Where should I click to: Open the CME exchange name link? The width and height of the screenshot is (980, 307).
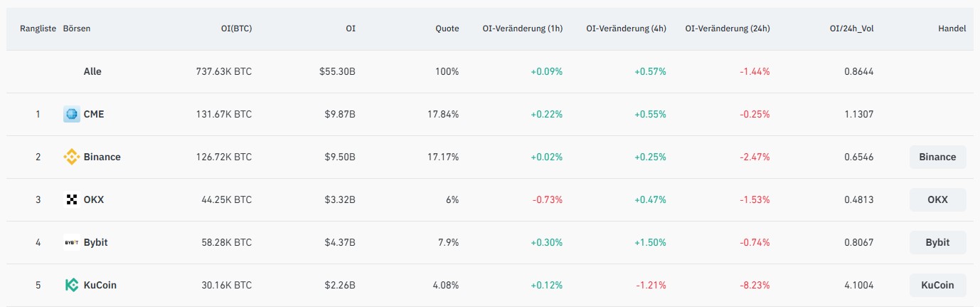(x=94, y=114)
